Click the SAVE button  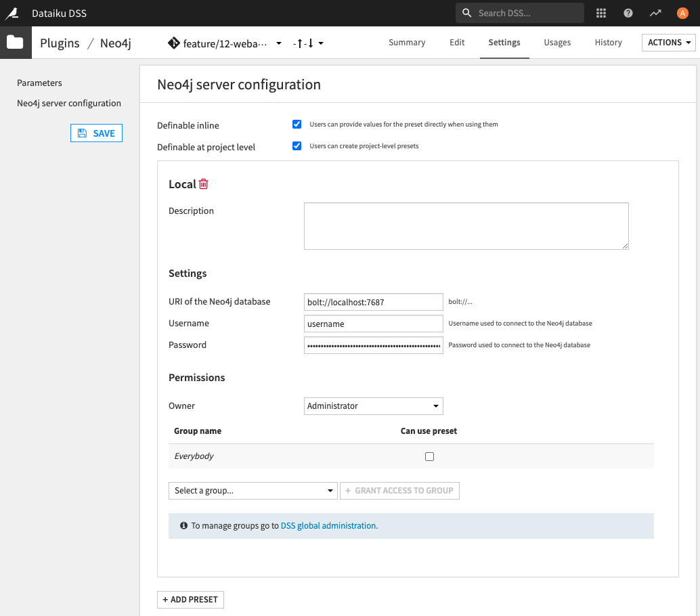click(x=96, y=133)
